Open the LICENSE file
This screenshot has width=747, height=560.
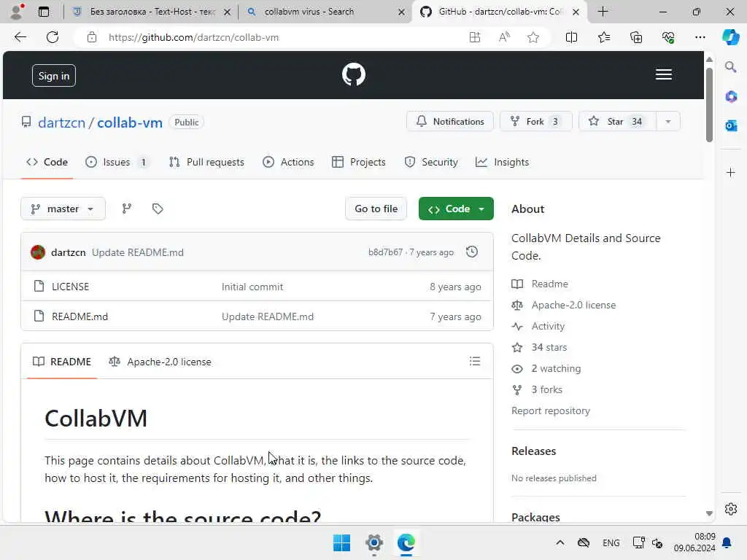(71, 287)
